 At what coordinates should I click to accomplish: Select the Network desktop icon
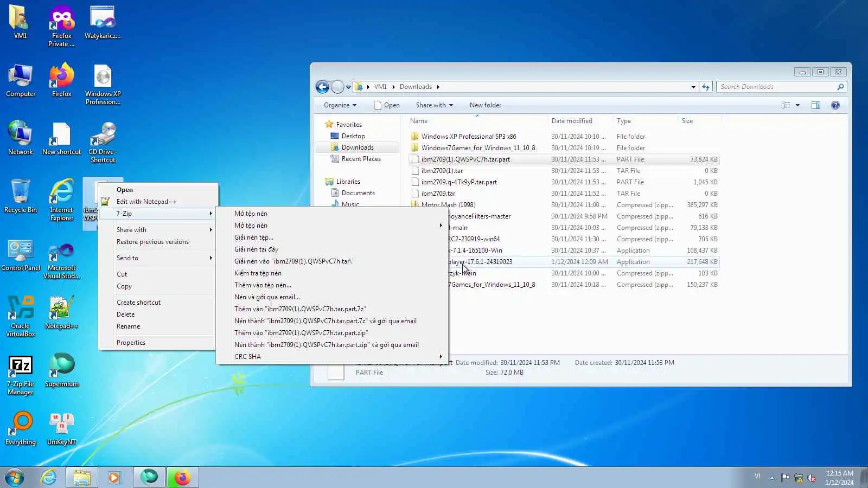pos(21,138)
